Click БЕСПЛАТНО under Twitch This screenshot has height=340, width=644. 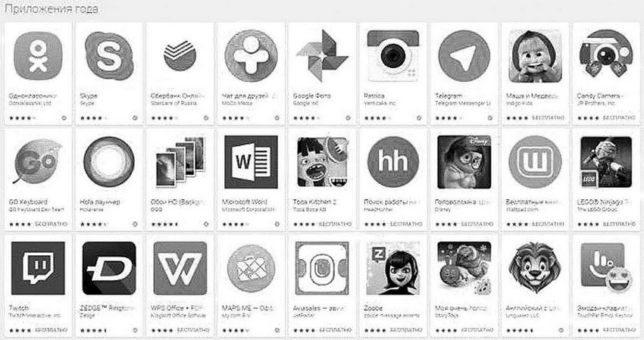52,330
